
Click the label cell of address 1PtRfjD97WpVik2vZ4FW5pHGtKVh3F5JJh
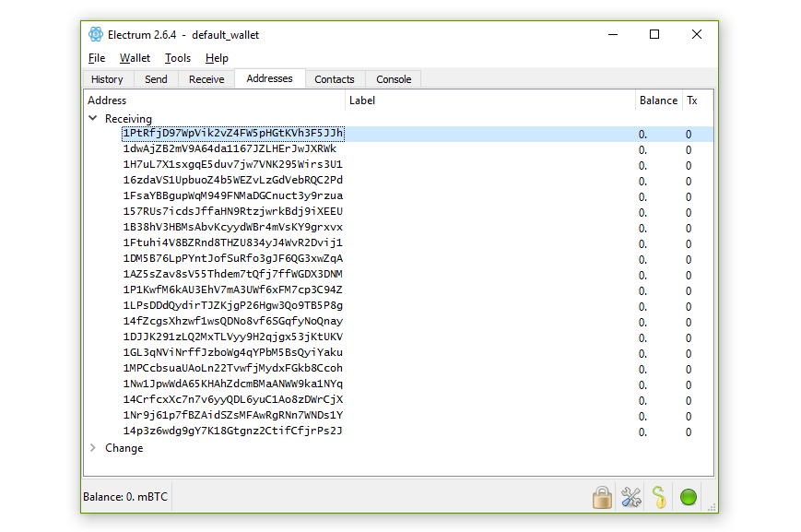tap(489, 134)
